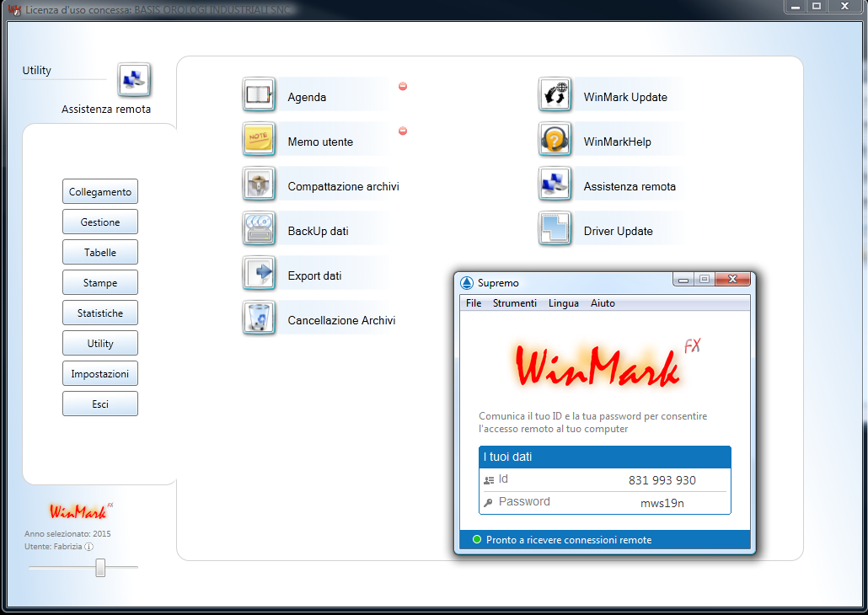Click 'Pronto a ricevere connessioni remote' status text
This screenshot has width=868, height=615.
(569, 540)
